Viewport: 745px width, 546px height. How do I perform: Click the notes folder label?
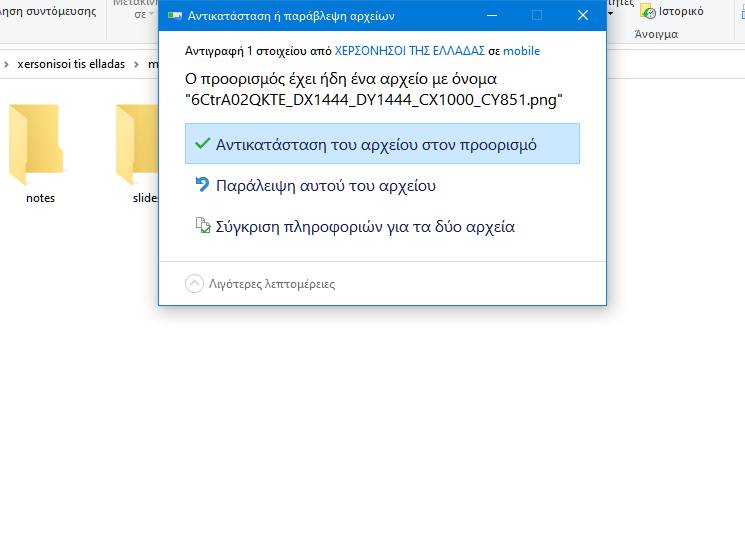click(40, 198)
